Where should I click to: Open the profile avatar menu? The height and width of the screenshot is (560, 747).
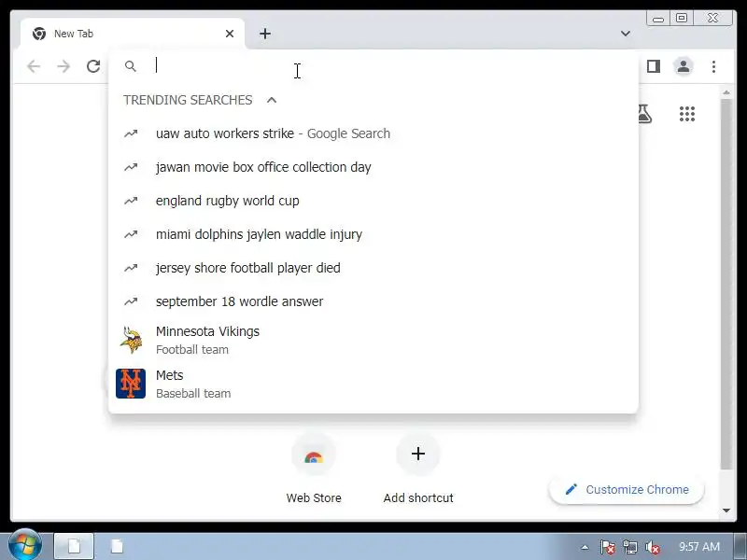tap(684, 66)
